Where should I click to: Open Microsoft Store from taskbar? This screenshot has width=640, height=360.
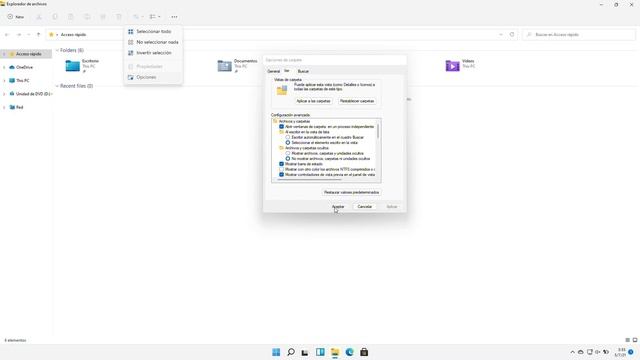coord(364,352)
